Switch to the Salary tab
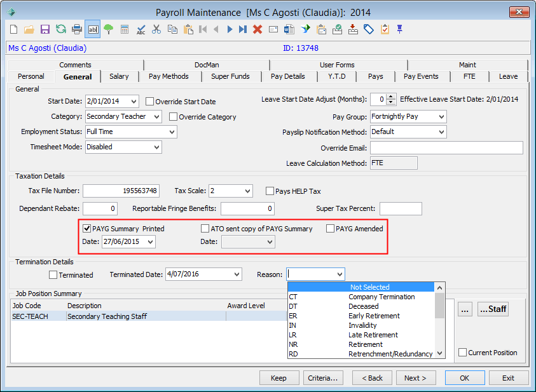The height and width of the screenshot is (392, 536). pos(119,76)
